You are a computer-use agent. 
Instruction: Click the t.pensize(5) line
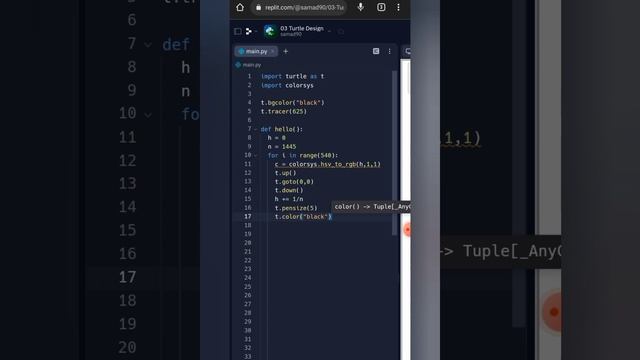(296, 208)
